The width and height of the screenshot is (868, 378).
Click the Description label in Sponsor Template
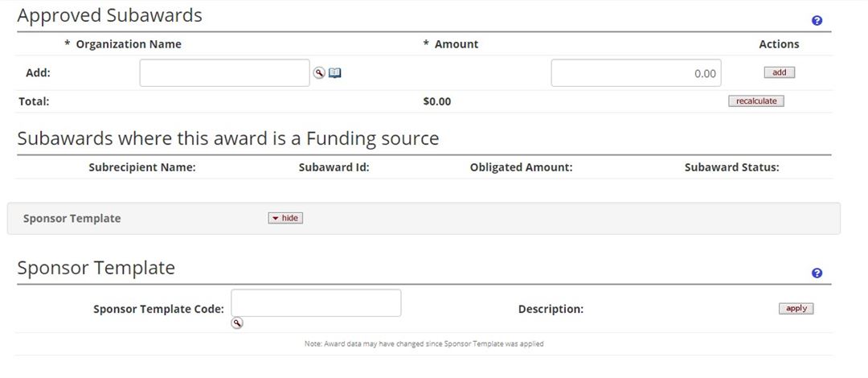click(x=551, y=309)
